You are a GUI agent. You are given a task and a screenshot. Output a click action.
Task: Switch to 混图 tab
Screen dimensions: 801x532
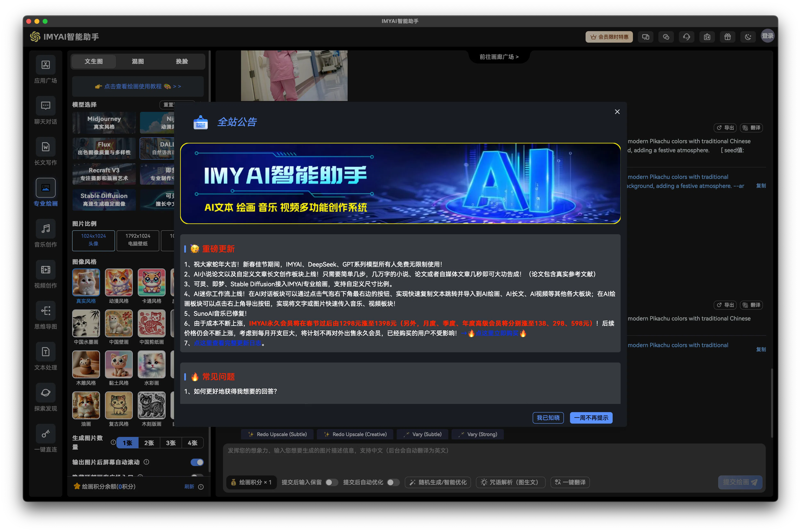click(138, 61)
